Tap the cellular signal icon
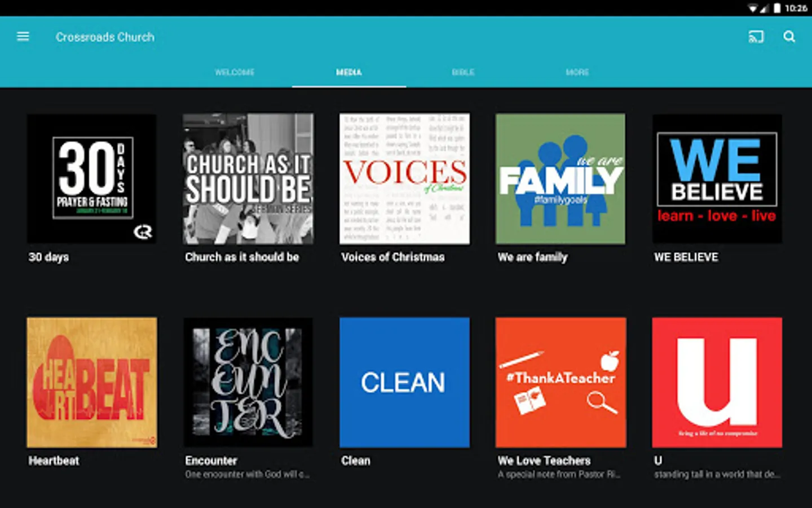 [x=765, y=8]
